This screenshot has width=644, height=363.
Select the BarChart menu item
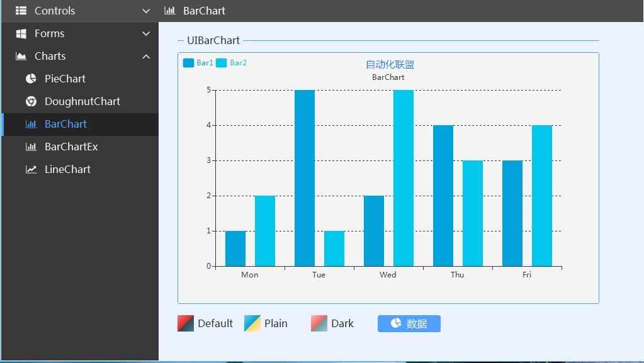pos(81,124)
